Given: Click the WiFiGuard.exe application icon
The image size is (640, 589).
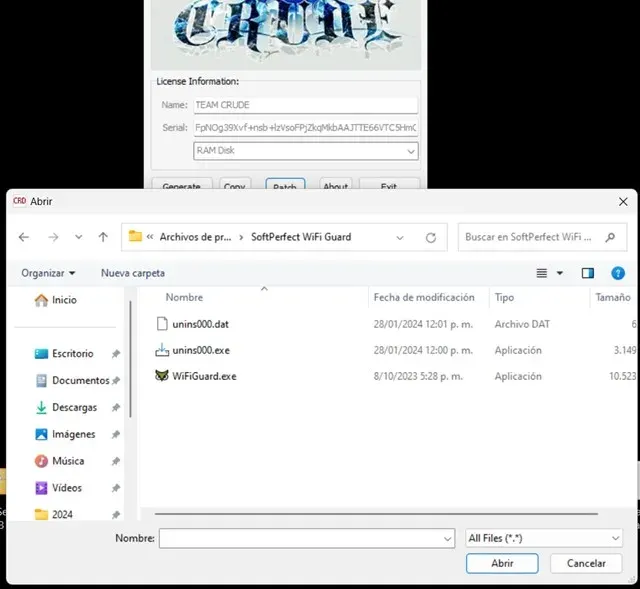Looking at the screenshot, I should click(x=162, y=376).
